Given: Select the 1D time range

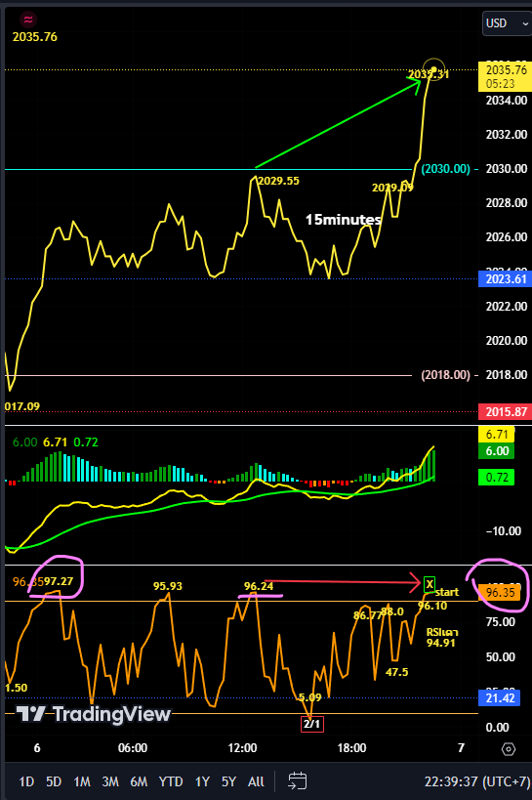Looking at the screenshot, I should pos(26,781).
